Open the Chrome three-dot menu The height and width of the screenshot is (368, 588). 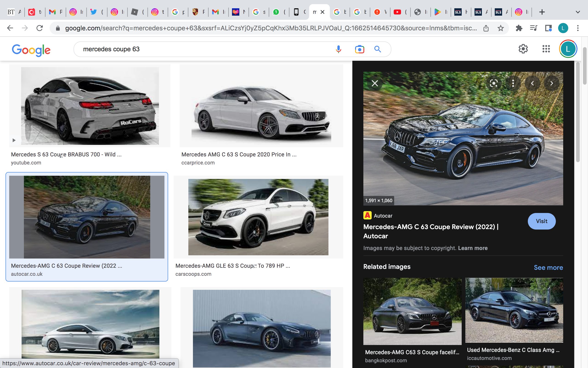click(578, 28)
